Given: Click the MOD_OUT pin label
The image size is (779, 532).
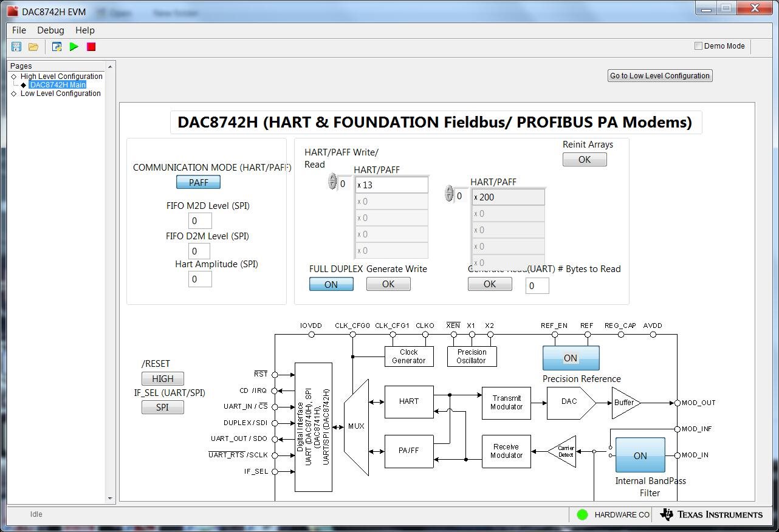Looking at the screenshot, I should [698, 403].
